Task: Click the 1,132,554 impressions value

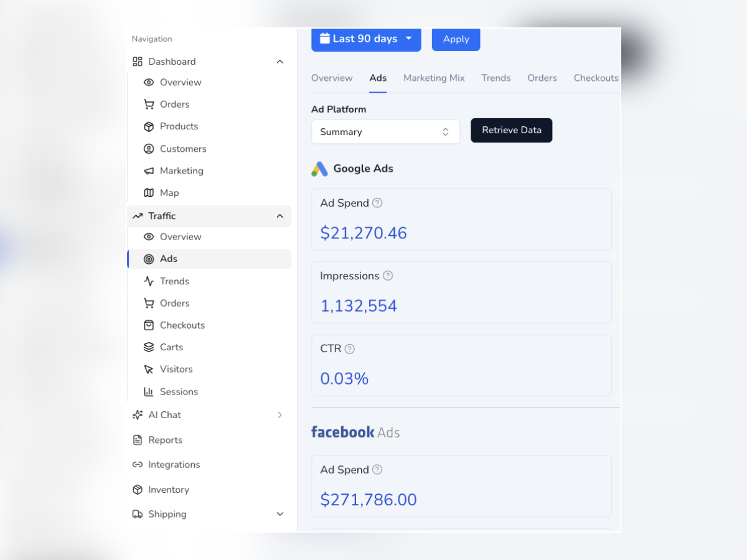Action: pos(359,306)
